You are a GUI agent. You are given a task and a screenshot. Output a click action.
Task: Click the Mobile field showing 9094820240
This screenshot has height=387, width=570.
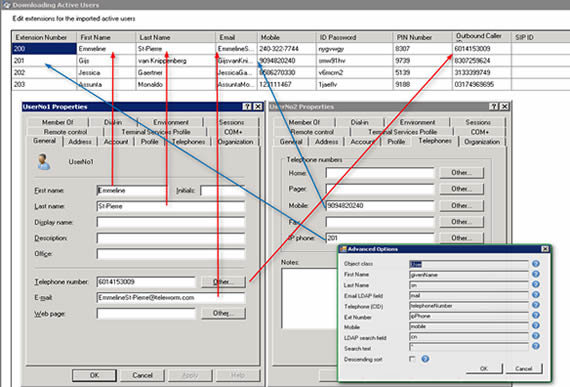380,206
